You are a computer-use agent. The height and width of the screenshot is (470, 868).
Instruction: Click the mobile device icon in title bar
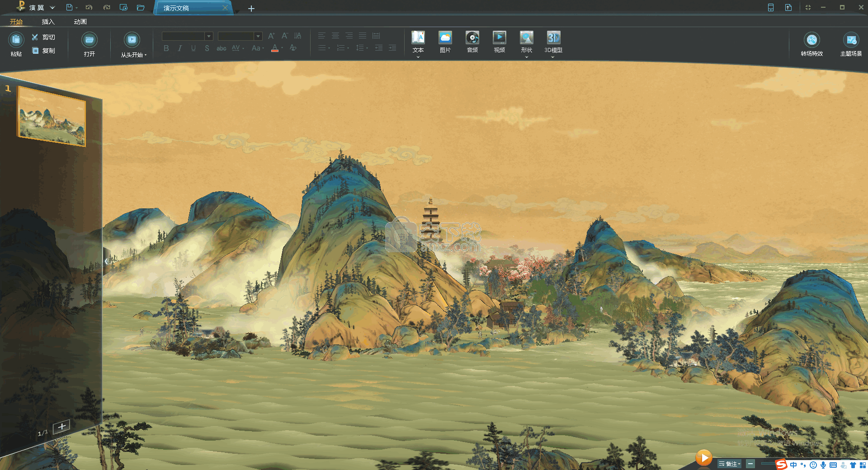click(771, 7)
